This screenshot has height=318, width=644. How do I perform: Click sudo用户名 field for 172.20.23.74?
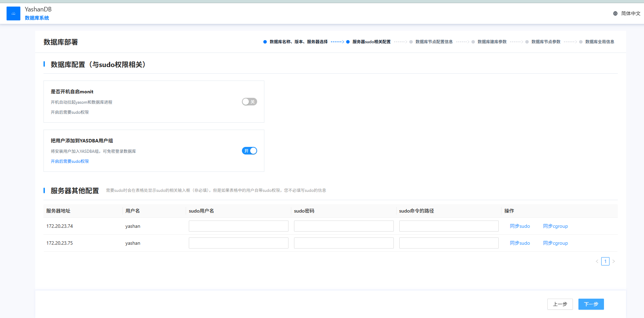click(x=238, y=226)
